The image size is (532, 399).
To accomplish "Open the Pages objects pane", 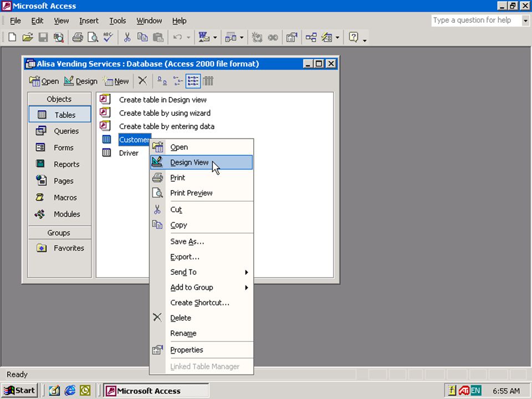I will (59, 181).
